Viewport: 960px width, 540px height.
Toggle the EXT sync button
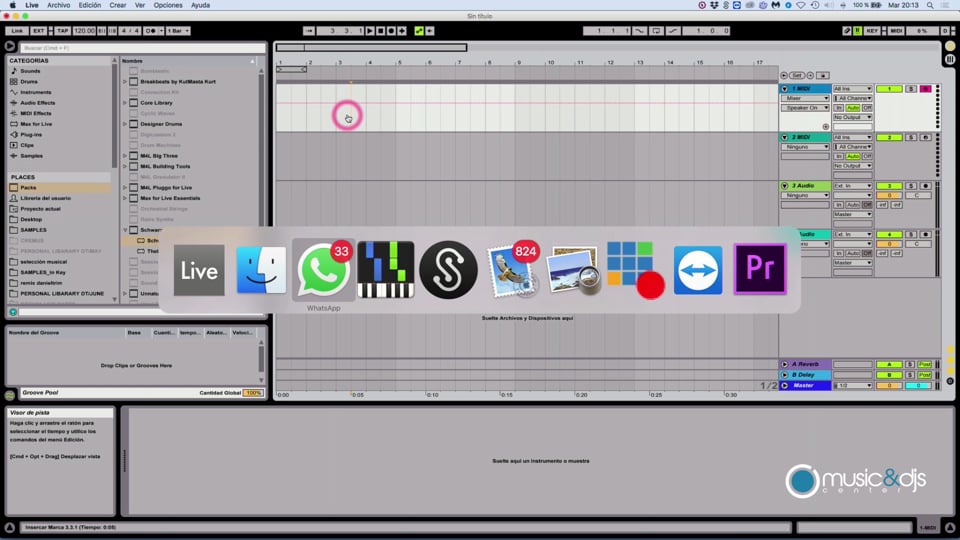point(39,31)
